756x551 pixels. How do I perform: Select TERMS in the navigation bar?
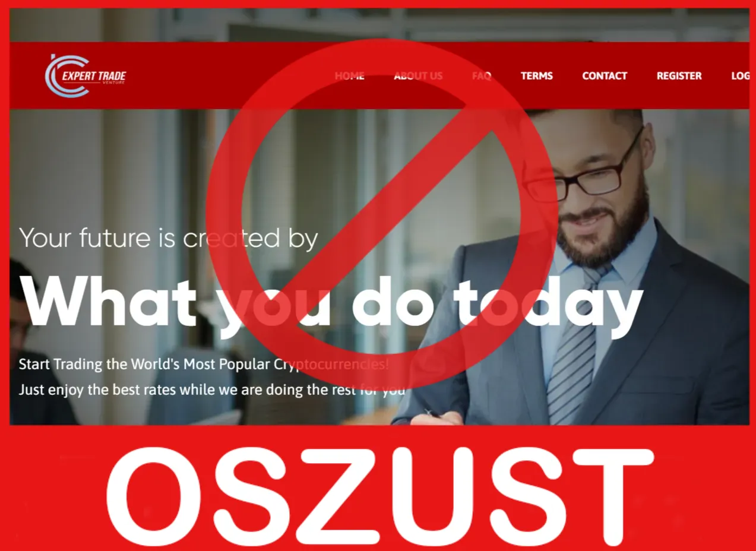pos(537,76)
